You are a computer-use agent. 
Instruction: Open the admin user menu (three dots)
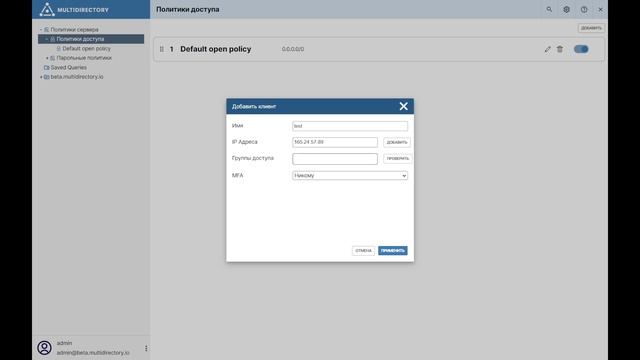[x=146, y=348]
